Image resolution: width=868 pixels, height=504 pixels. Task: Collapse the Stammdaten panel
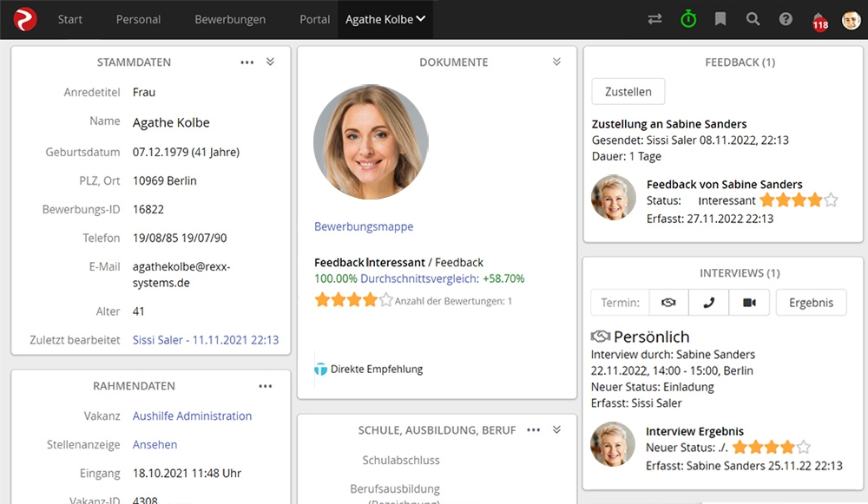(x=270, y=62)
